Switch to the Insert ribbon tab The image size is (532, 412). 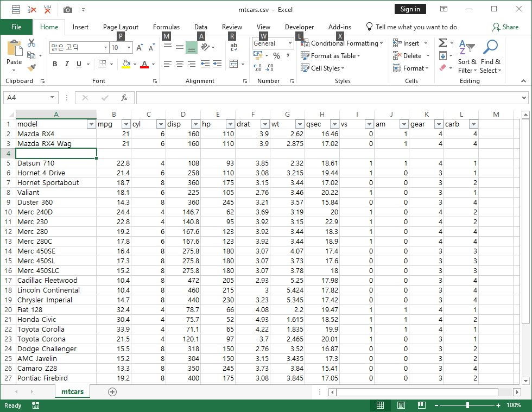pyautogui.click(x=80, y=27)
